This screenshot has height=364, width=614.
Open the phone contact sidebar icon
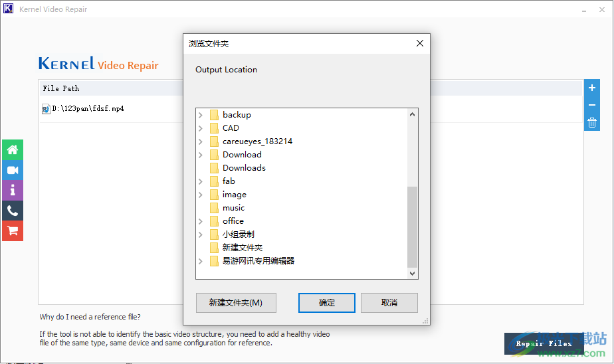[13, 211]
